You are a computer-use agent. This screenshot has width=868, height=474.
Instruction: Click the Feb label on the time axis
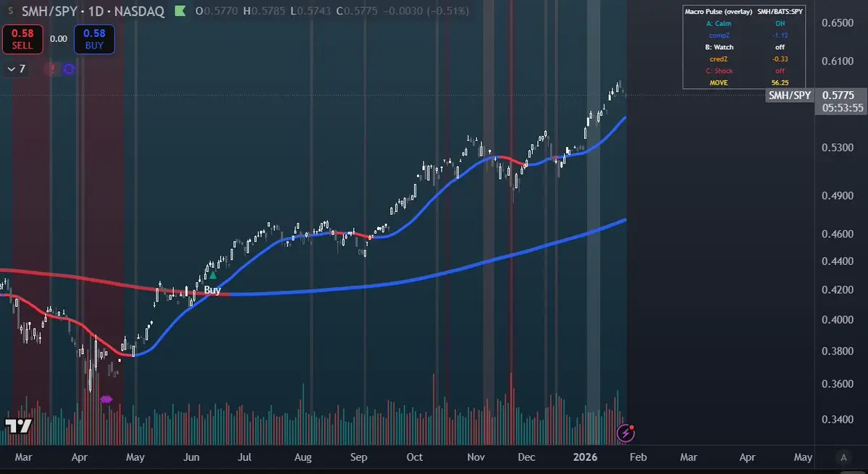point(639,457)
